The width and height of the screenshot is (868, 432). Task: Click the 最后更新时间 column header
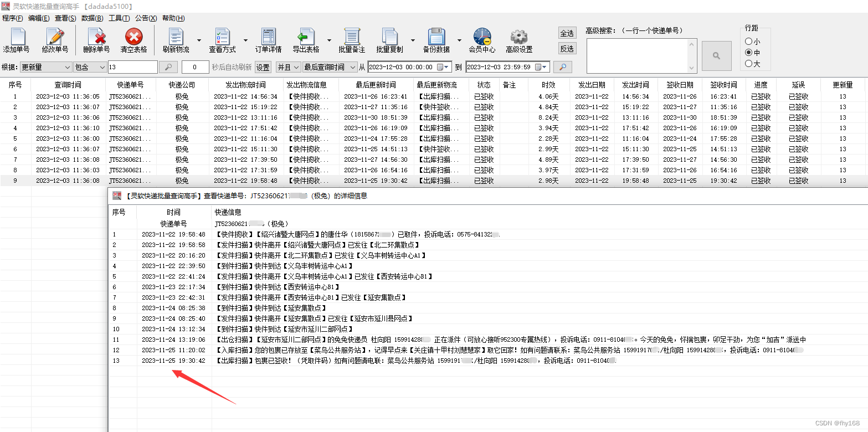tap(376, 85)
